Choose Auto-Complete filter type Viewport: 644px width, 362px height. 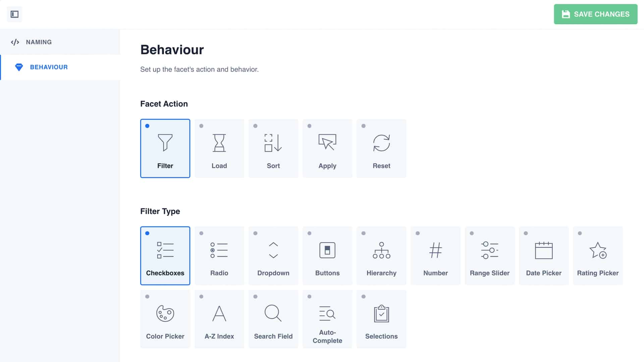327,319
